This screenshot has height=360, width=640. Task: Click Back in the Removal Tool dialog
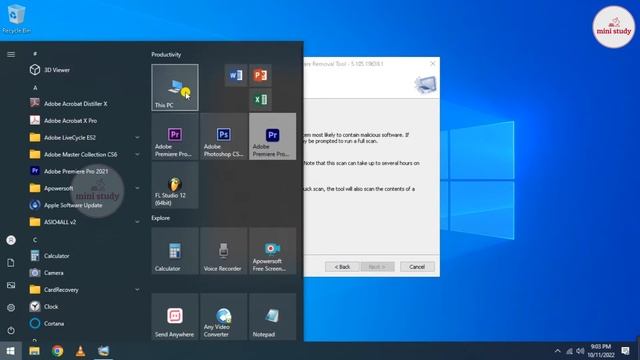pos(342,267)
